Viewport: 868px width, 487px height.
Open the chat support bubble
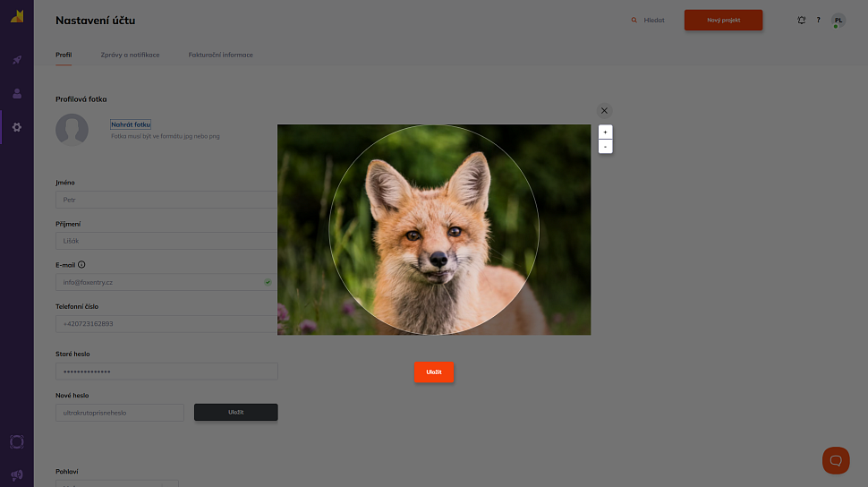tap(836, 460)
